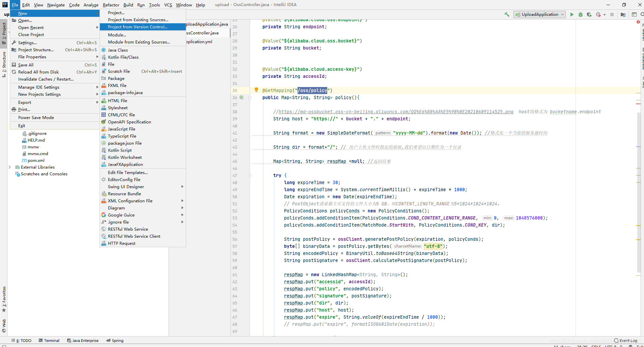Choose Kotlin File/Class entry

click(x=143, y=57)
